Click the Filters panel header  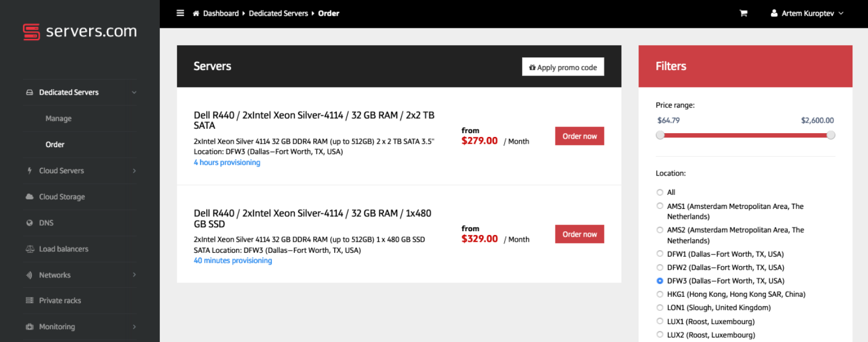click(x=745, y=66)
